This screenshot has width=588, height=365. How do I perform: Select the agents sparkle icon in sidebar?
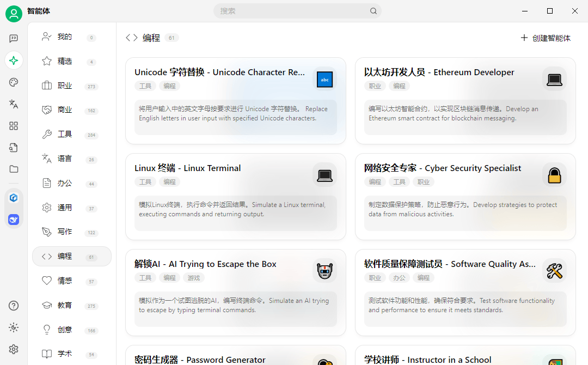pos(14,60)
